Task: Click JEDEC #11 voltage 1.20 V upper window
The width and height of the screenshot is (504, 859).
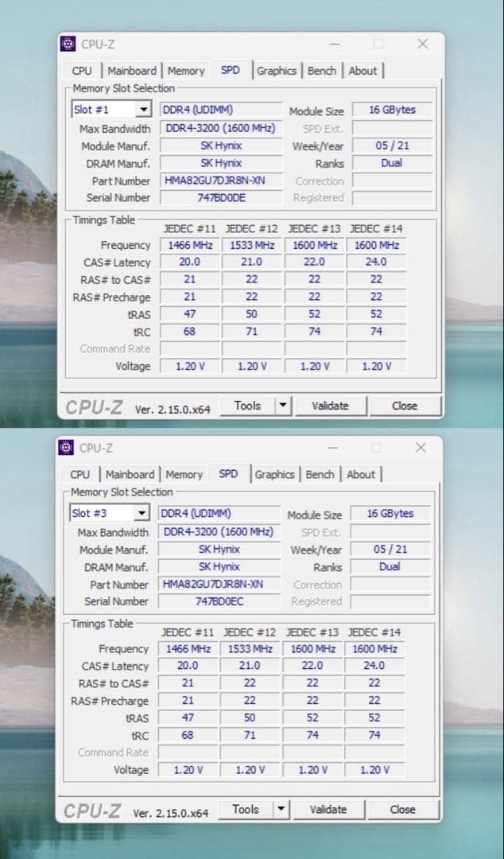Action: point(190,366)
